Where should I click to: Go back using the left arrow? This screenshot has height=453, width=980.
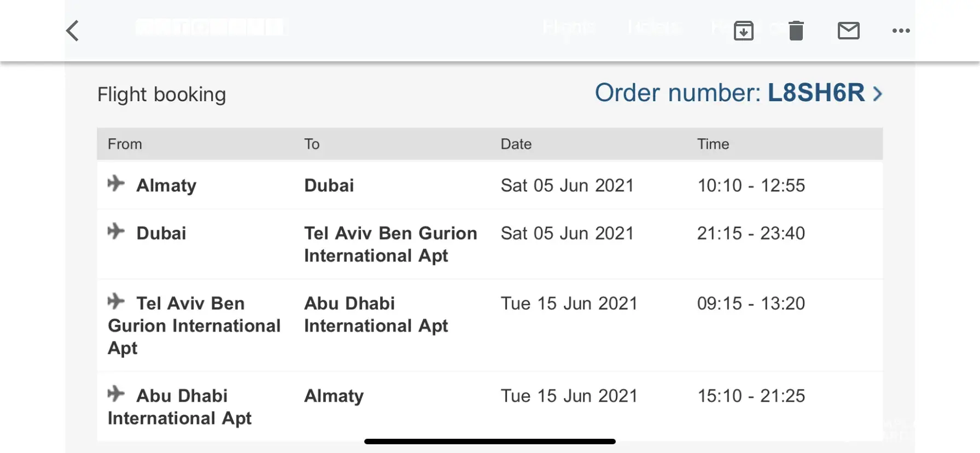click(x=73, y=31)
